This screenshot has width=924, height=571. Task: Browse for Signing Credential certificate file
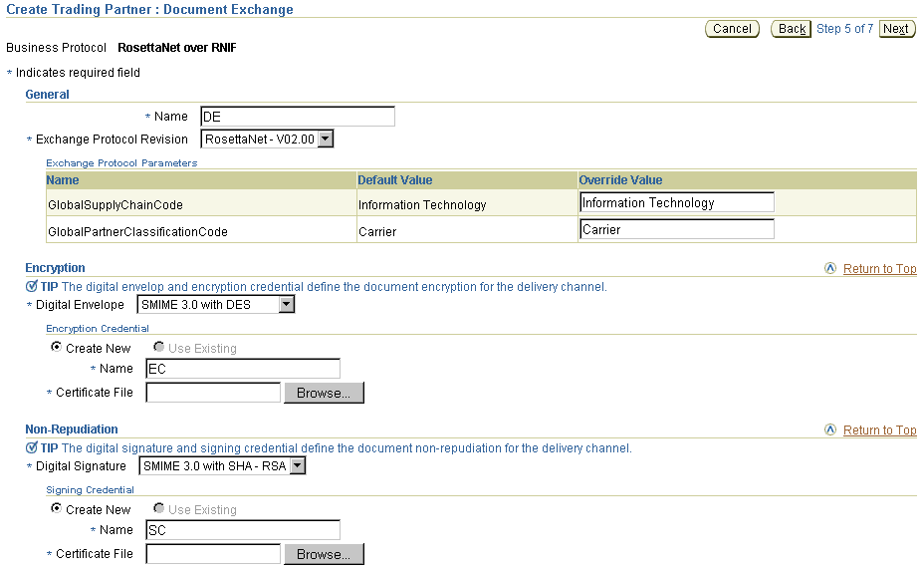tap(324, 554)
